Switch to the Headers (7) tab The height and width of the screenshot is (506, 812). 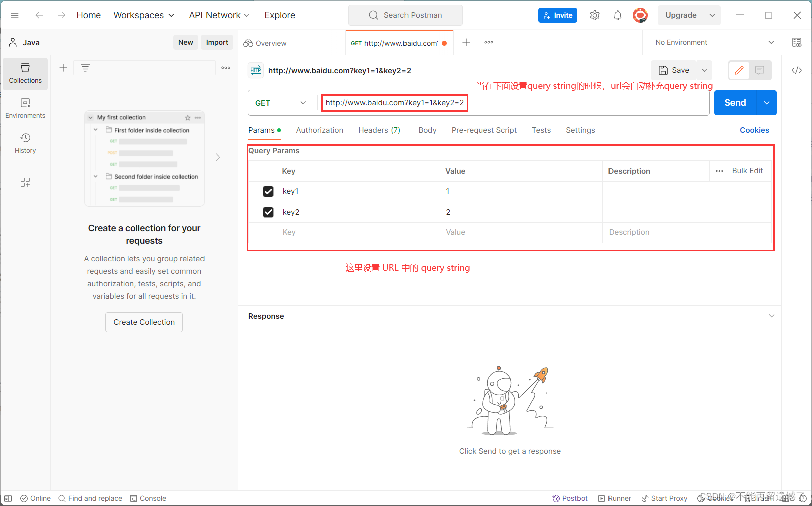(379, 130)
